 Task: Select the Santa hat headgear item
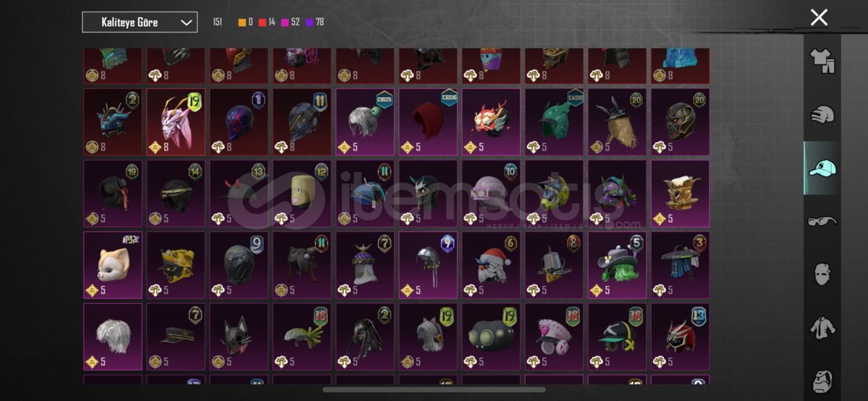(492, 265)
